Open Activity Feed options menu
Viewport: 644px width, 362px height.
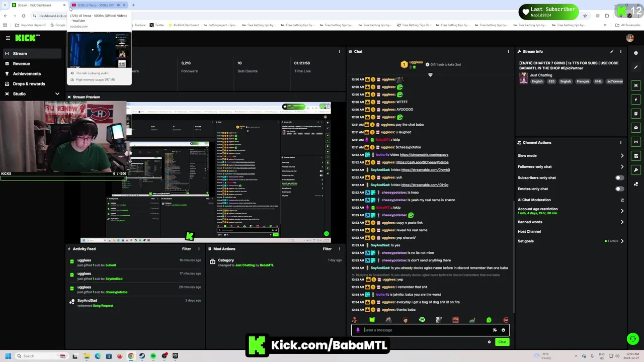(199, 249)
